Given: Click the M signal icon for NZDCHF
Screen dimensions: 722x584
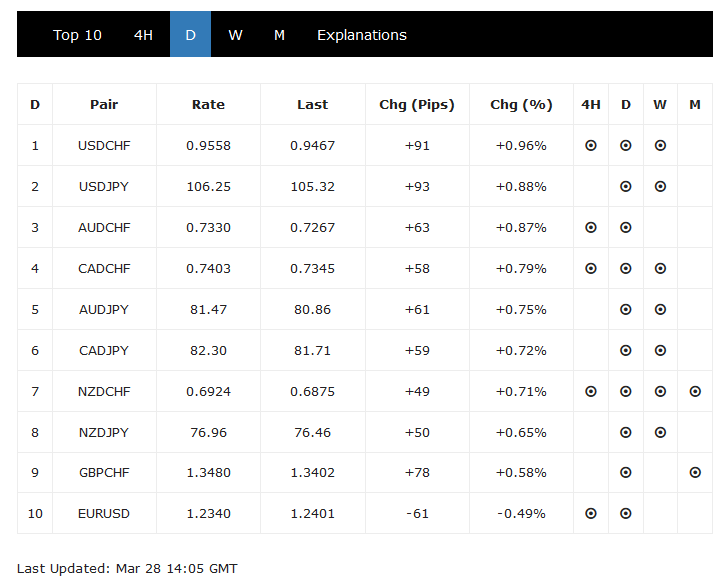Looking at the screenshot, I should [695, 391].
